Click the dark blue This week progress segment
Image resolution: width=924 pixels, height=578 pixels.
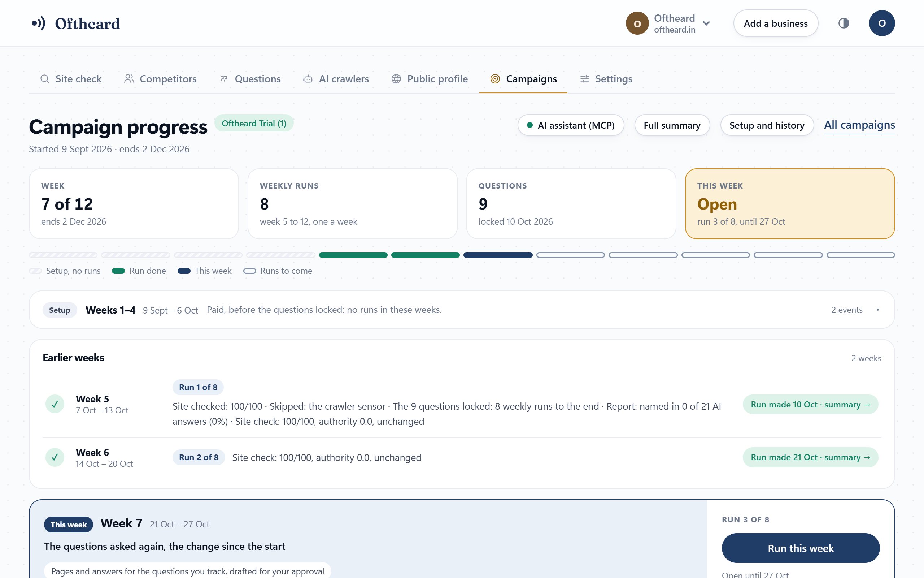pyautogui.click(x=498, y=255)
